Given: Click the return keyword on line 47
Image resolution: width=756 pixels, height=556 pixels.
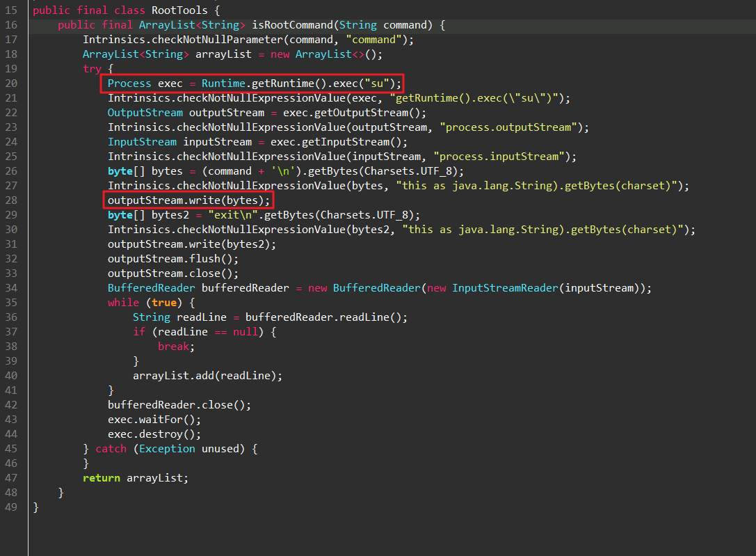Looking at the screenshot, I should point(102,478).
